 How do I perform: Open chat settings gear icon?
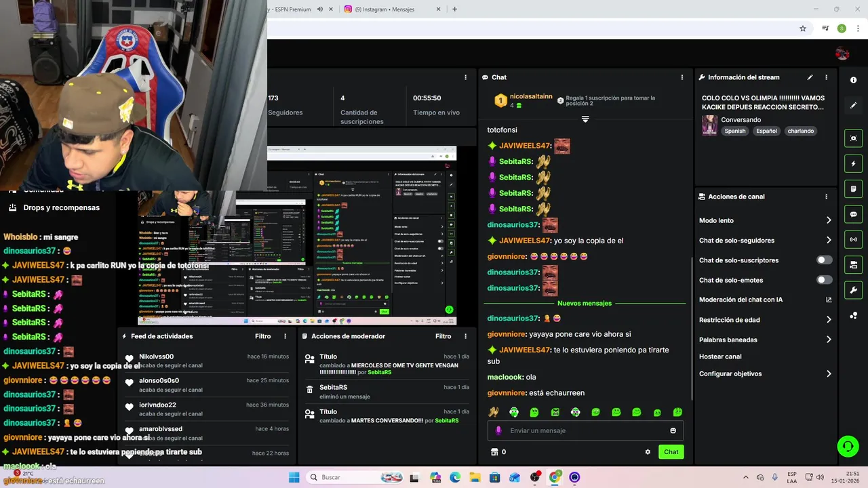point(648,452)
